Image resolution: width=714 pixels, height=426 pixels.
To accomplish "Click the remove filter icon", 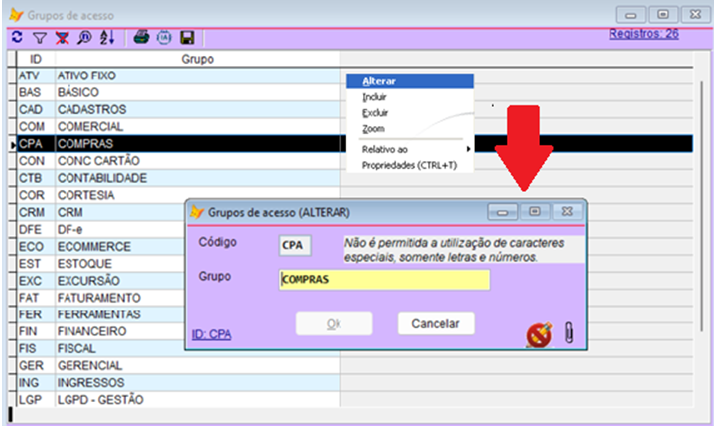I will click(62, 37).
